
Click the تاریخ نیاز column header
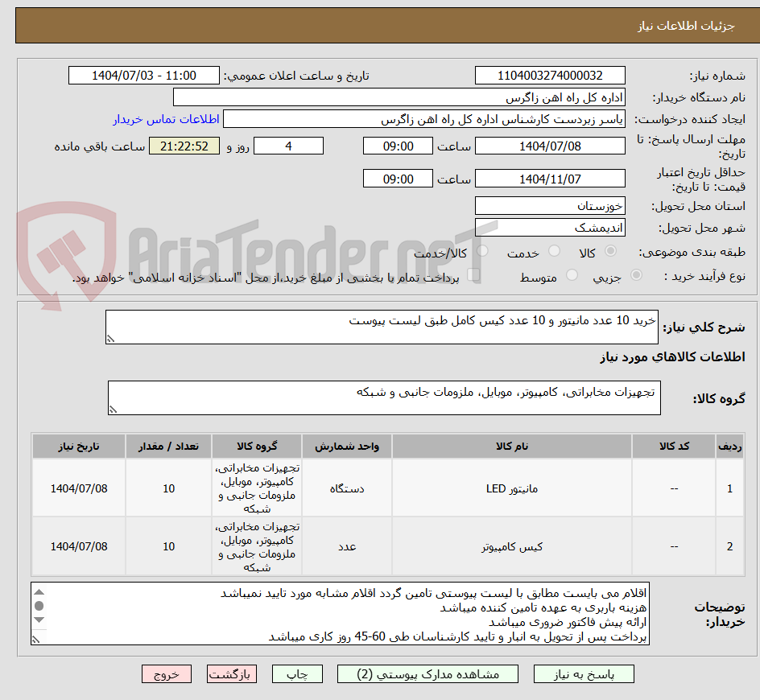coord(79,447)
